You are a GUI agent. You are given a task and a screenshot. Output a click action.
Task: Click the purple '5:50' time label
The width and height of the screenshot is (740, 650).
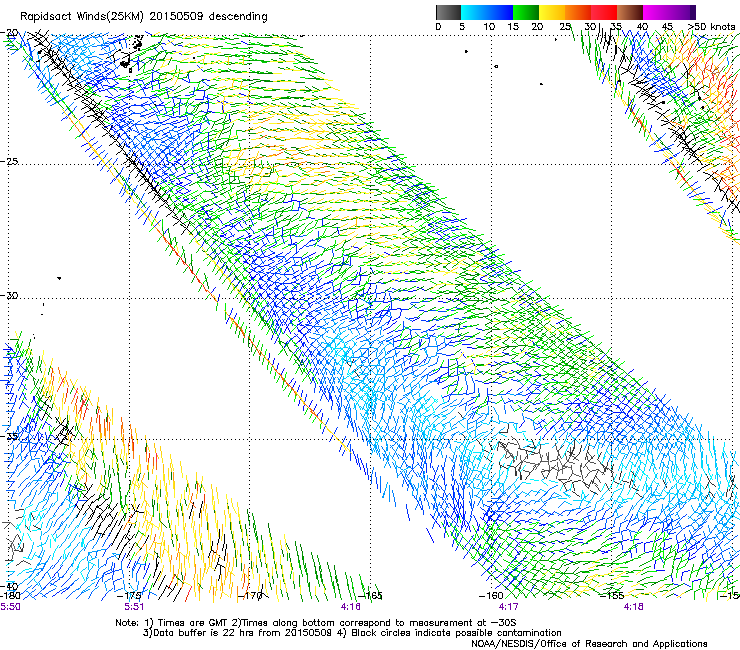click(10, 607)
